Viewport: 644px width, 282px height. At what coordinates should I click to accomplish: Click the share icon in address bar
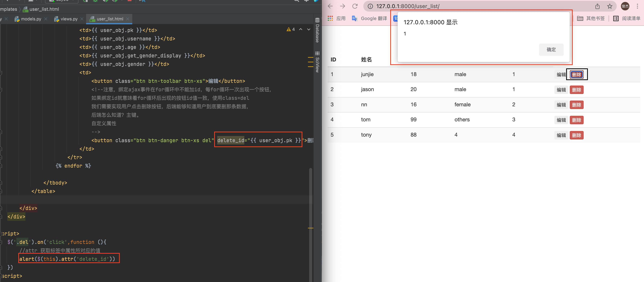pyautogui.click(x=597, y=6)
